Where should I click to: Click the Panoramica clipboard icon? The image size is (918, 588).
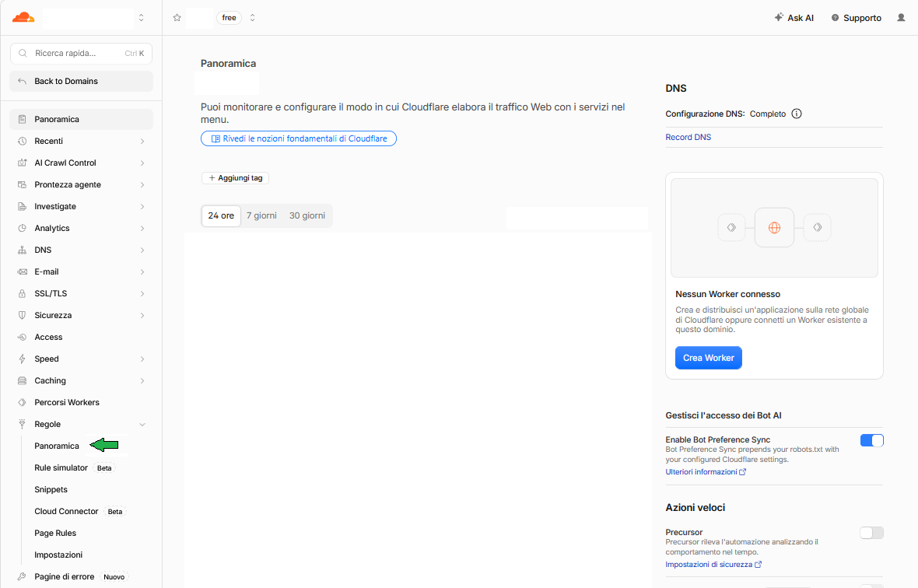23,119
